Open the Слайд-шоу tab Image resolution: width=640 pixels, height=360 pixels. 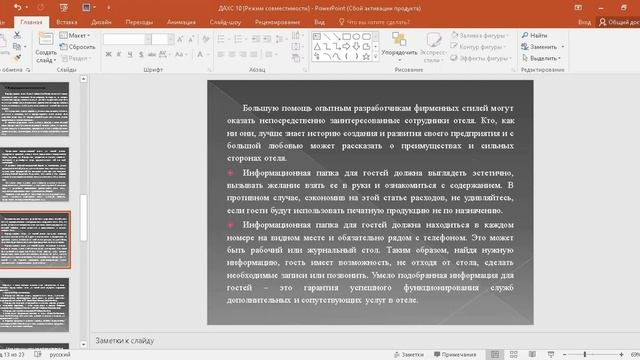(225, 22)
